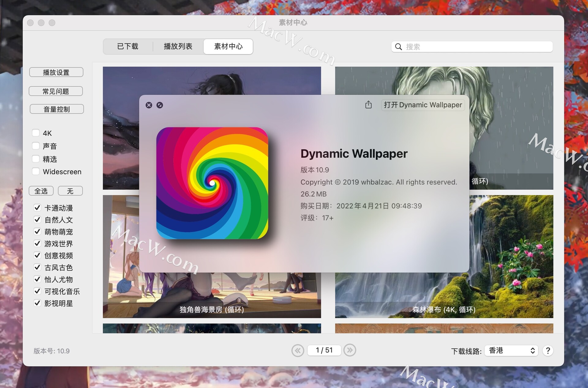
Task: Uncheck the 卡通动漫 category
Action: 37,208
